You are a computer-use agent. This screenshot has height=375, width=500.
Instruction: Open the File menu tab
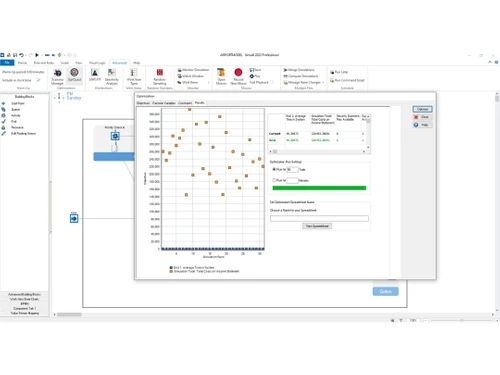[x=7, y=63]
